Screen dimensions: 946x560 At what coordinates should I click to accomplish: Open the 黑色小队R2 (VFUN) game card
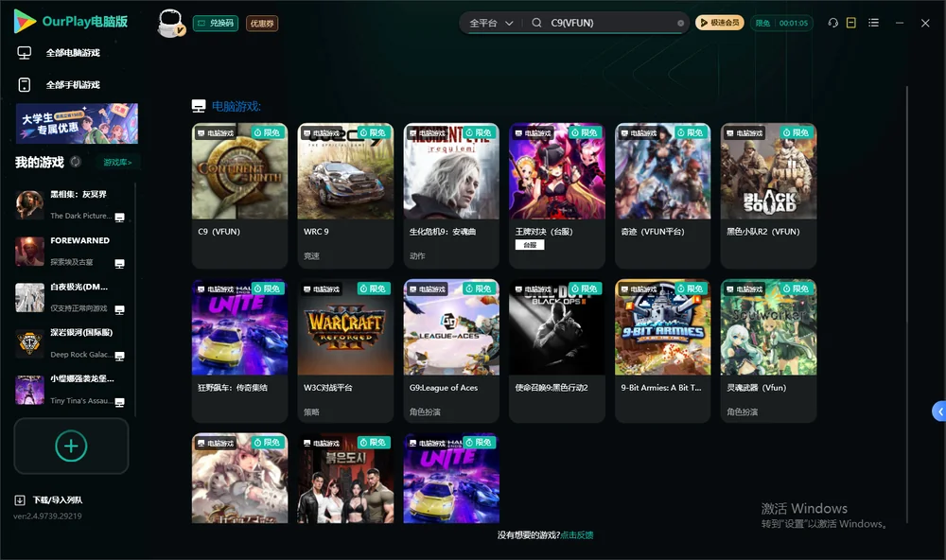pos(768,196)
